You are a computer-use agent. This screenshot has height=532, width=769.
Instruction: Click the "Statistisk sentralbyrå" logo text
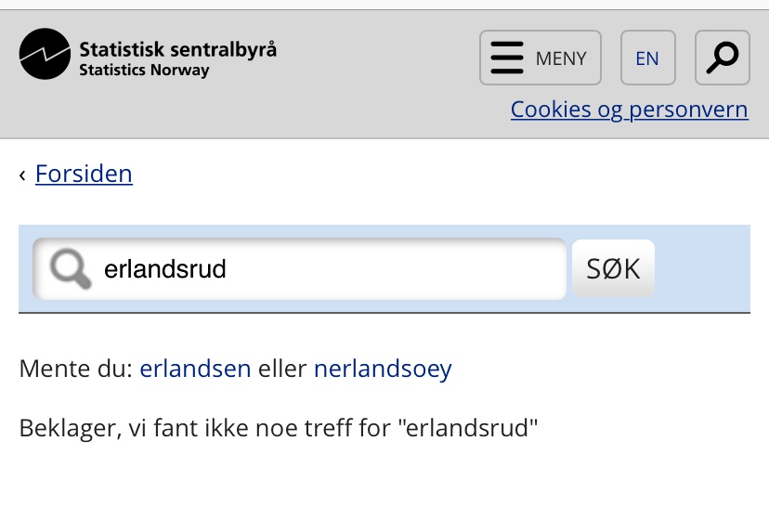tap(177, 49)
